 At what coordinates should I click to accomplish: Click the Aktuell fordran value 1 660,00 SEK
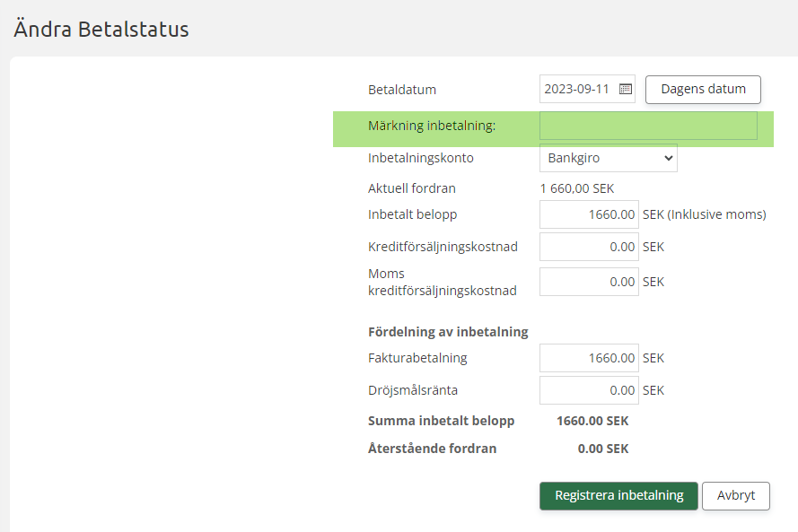577,188
